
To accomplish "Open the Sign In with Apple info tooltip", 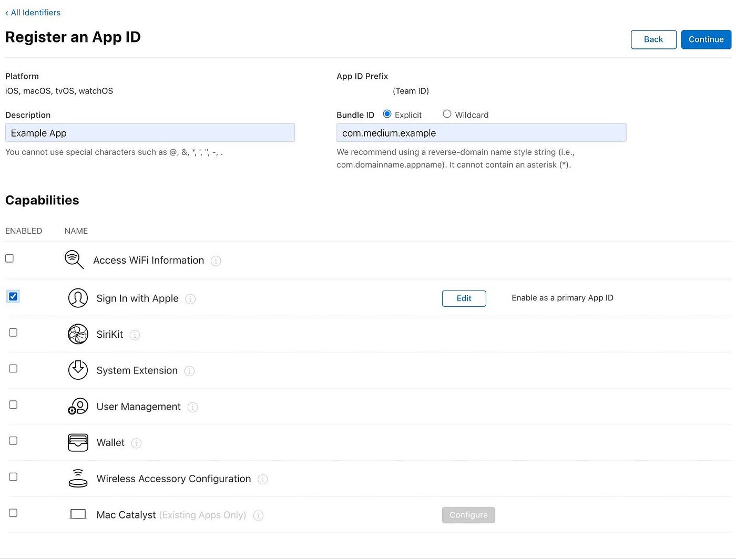I will click(190, 298).
